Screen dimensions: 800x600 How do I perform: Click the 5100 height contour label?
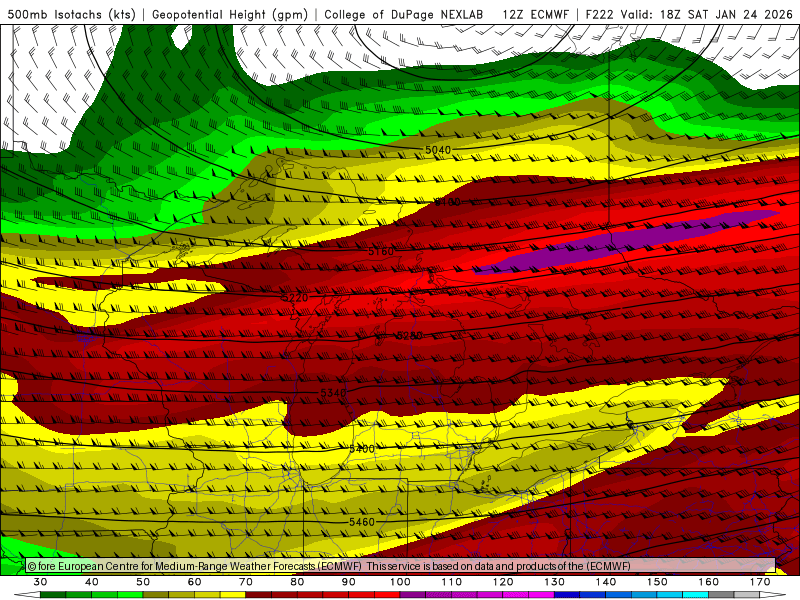[x=447, y=202]
